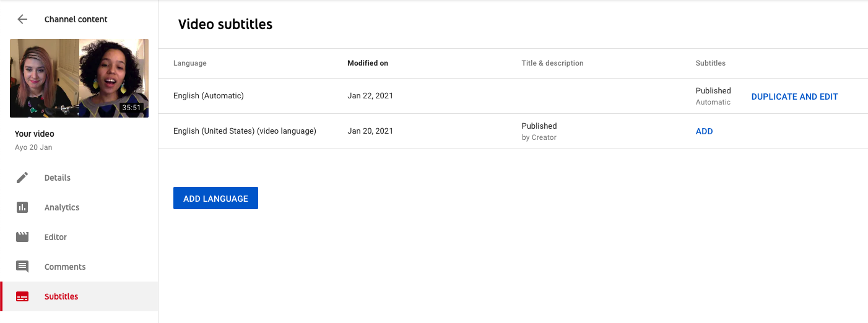Image resolution: width=868 pixels, height=323 pixels.
Task: Click the Language column header
Action: coord(190,63)
